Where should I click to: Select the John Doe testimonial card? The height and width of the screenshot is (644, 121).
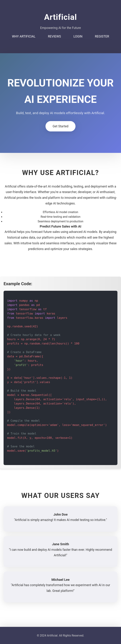60,519
